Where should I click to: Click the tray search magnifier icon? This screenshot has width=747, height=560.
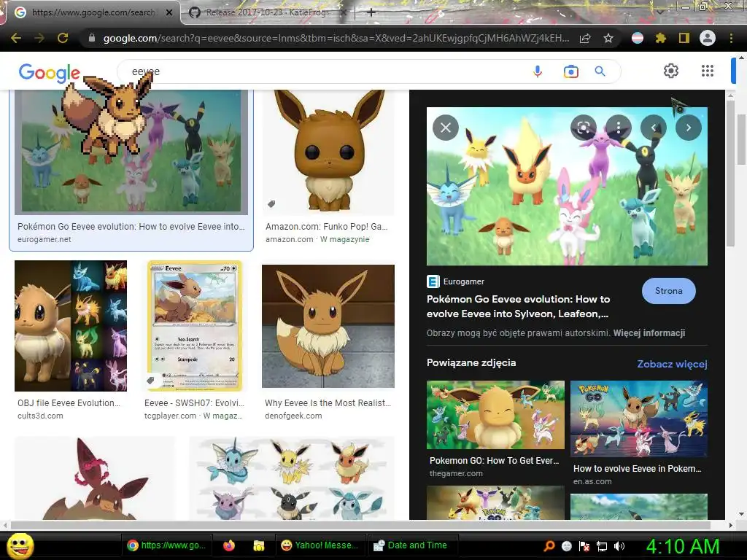(549, 546)
